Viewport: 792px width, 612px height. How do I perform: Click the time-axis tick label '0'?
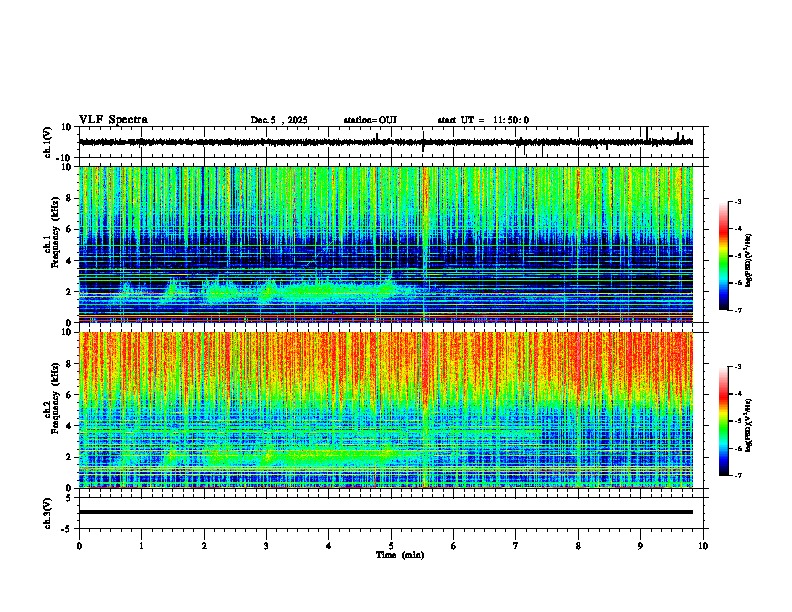coord(79,546)
